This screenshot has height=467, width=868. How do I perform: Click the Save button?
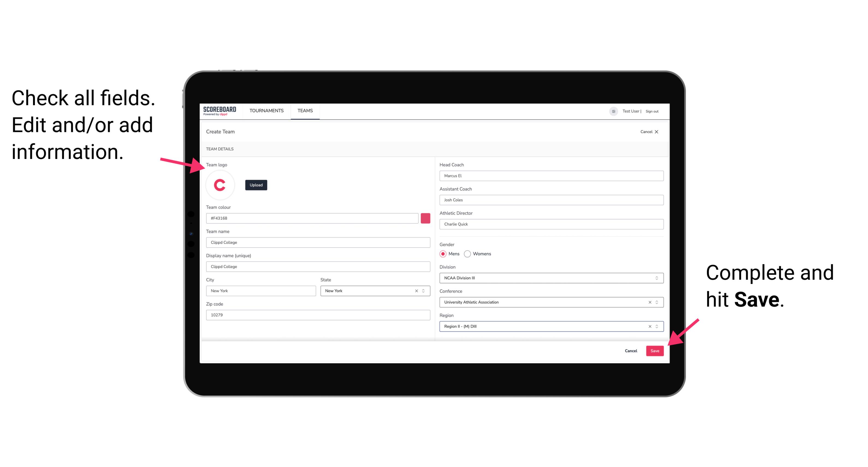(x=655, y=350)
